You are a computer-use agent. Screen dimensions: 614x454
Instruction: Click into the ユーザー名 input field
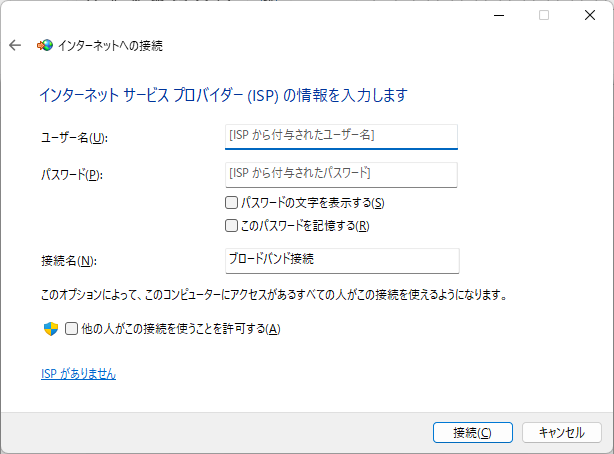[x=341, y=135]
